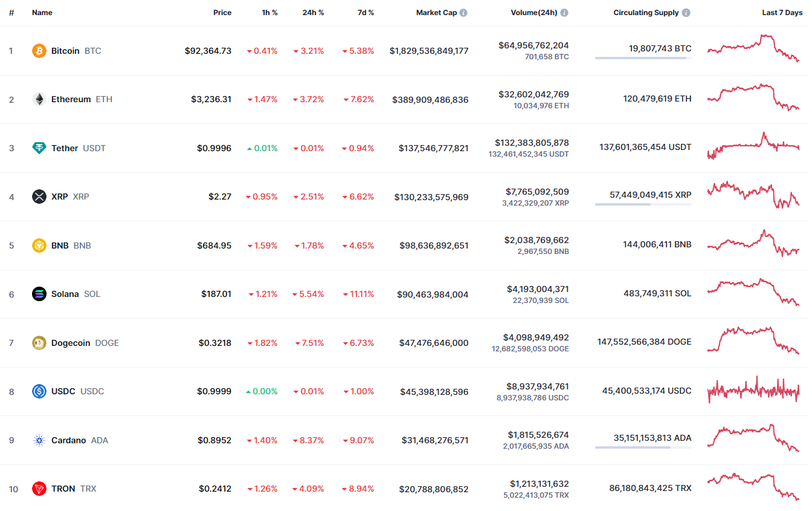Screen dimensions: 812x511
Task: Click Bitcoin's last 7 days sparkline chart
Action: click(753, 48)
